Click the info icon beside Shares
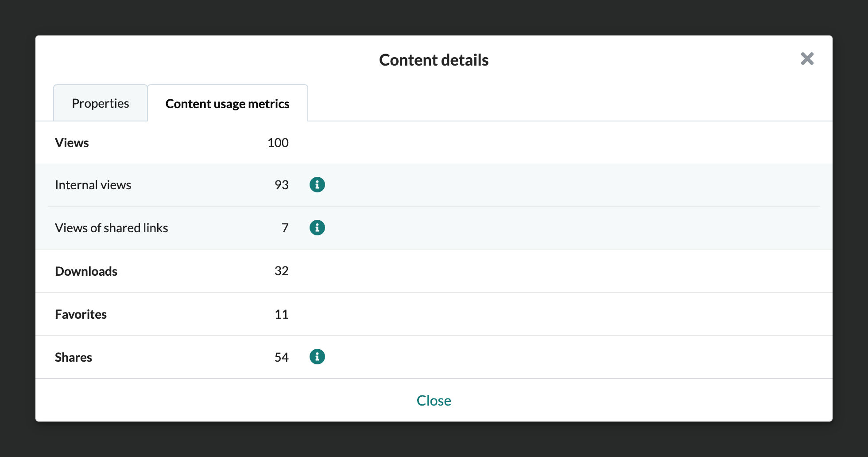The width and height of the screenshot is (868, 457). 317,356
